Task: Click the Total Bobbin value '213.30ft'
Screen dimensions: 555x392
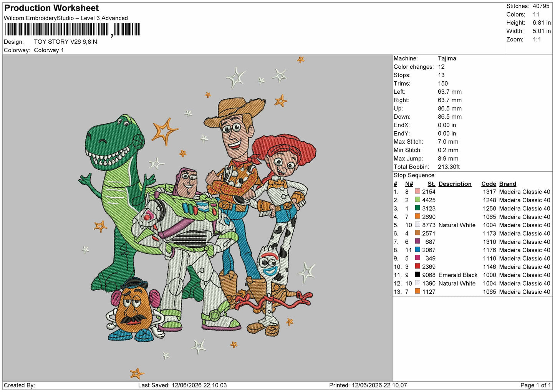Action: 449,167
